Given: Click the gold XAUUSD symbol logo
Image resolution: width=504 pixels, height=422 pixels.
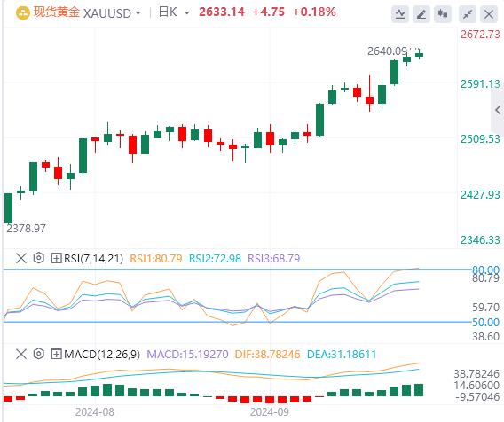Looking at the screenshot, I should (x=23, y=13).
